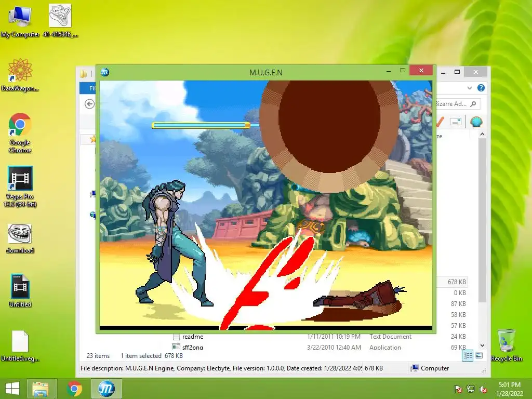Click the Explorer ribbon properties card icon
This screenshot has width=532, height=399.
click(x=455, y=122)
